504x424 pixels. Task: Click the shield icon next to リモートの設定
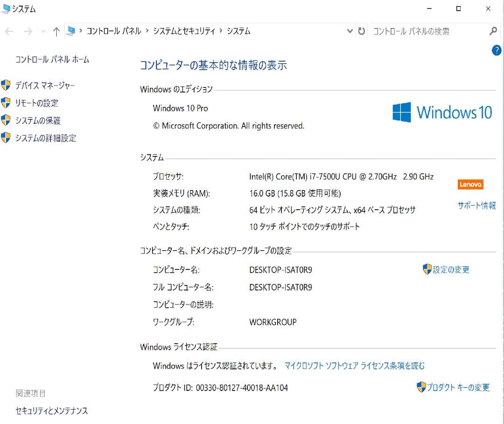pyautogui.click(x=6, y=103)
